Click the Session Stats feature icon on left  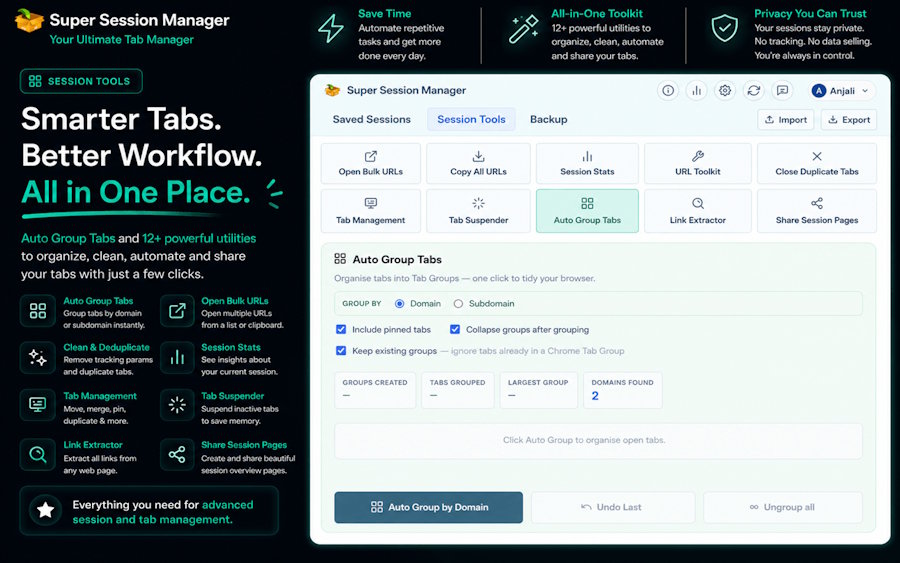point(177,358)
